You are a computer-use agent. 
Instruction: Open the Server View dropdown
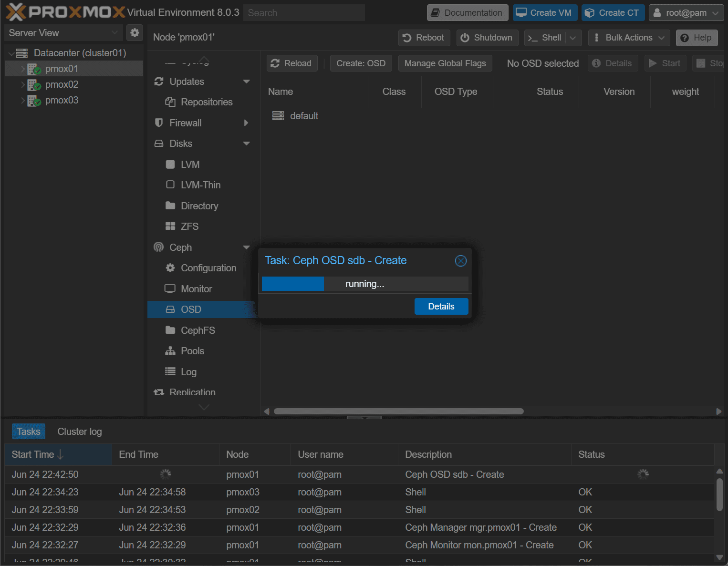[63, 33]
